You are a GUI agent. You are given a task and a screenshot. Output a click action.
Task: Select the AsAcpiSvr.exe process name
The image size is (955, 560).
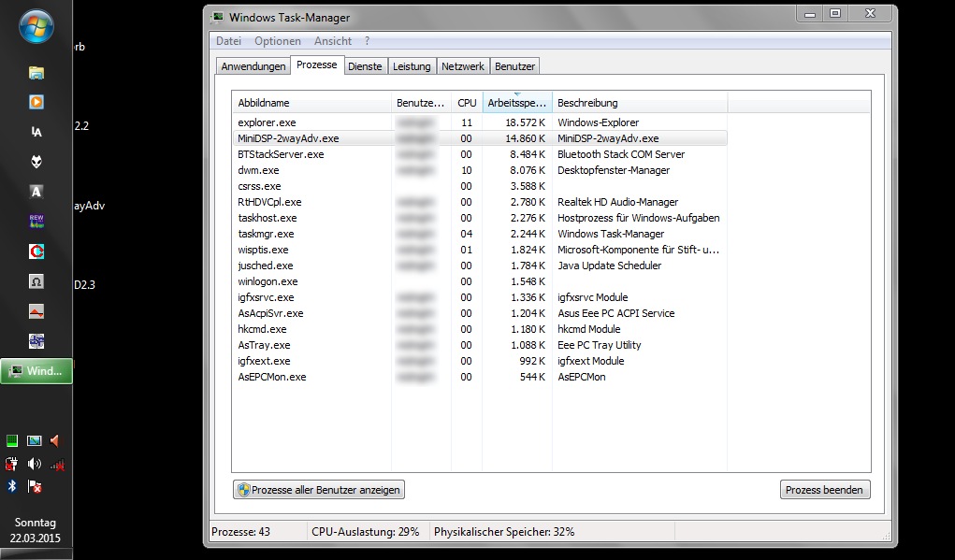click(270, 313)
